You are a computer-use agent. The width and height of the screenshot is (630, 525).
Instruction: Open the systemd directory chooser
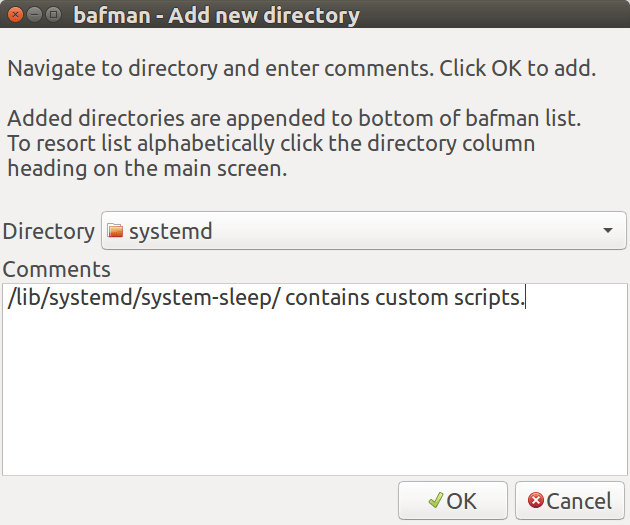pyautogui.click(x=363, y=231)
